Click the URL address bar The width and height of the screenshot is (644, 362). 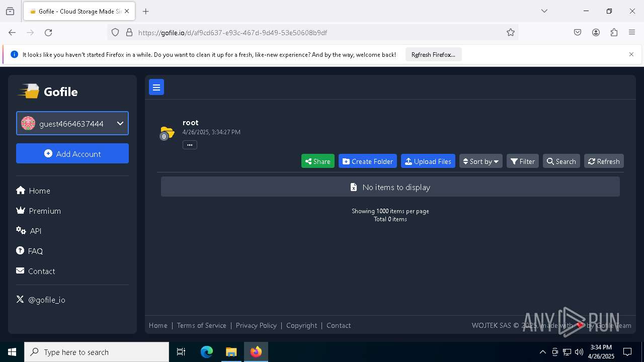[x=312, y=33]
